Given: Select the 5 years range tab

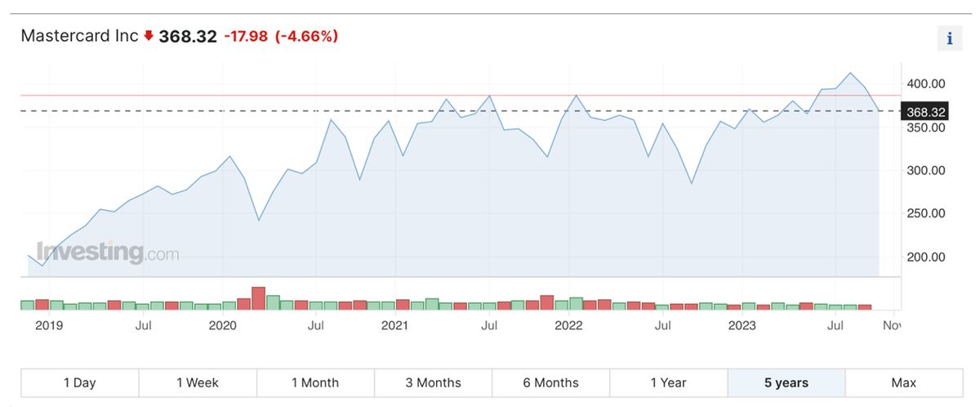Looking at the screenshot, I should tap(786, 382).
